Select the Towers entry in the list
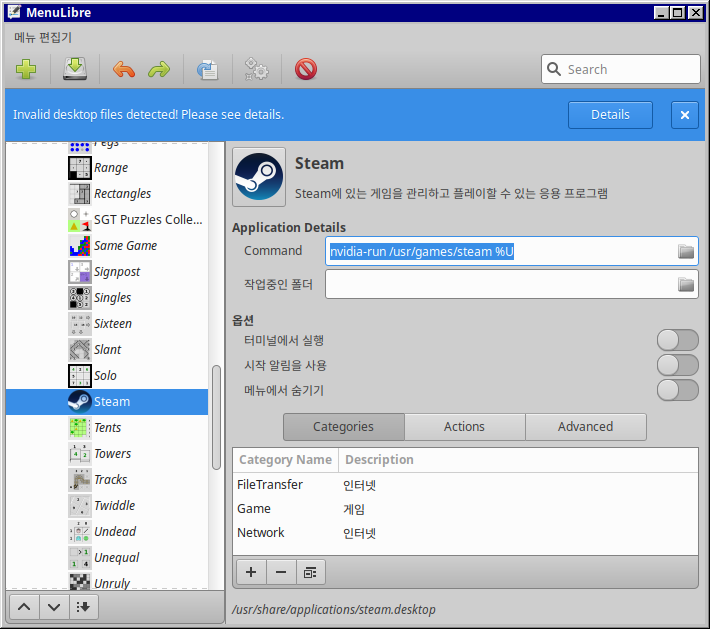The image size is (710, 629). (107, 454)
